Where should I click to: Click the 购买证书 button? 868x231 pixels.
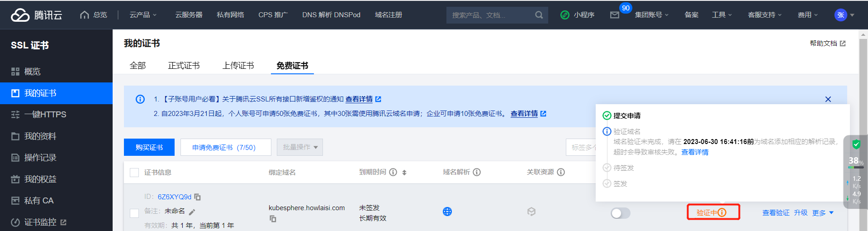(x=149, y=147)
